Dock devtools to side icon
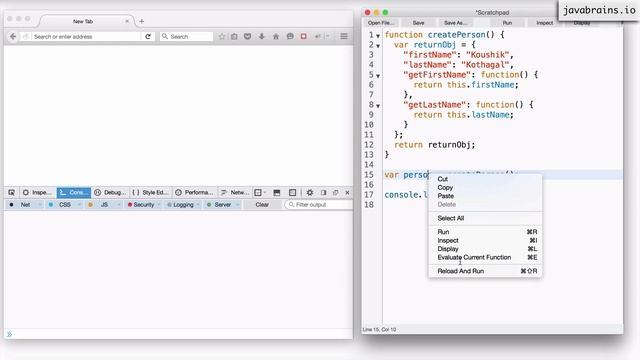Viewport: 640px width, 360px height. click(323, 192)
